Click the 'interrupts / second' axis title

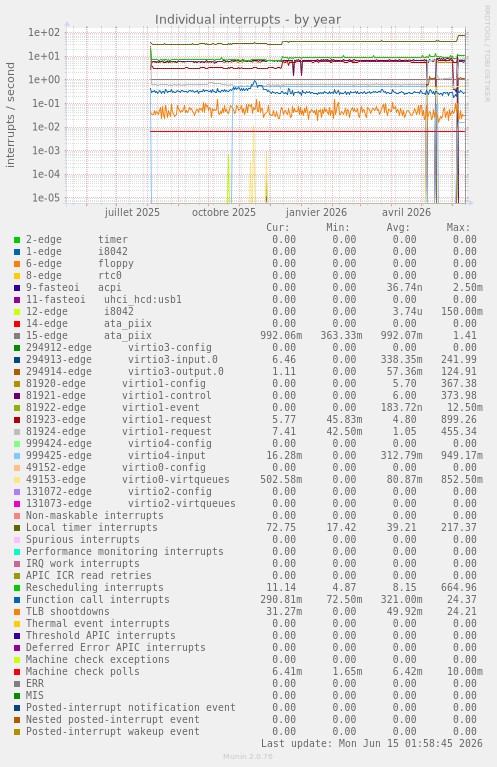click(10, 115)
